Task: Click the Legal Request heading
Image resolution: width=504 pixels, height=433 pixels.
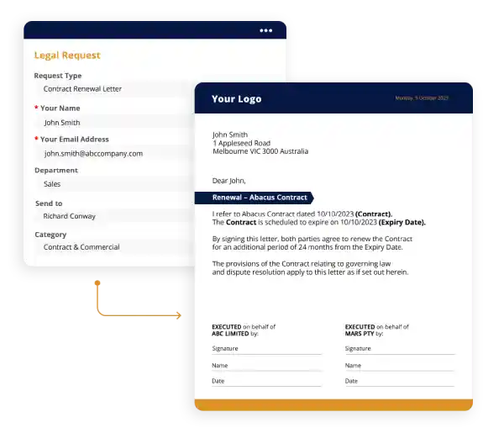Action: point(67,55)
